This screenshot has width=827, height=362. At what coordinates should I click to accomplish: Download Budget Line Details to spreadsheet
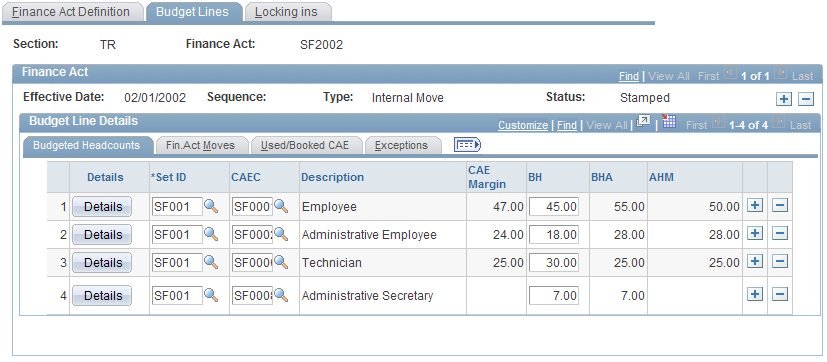click(669, 122)
